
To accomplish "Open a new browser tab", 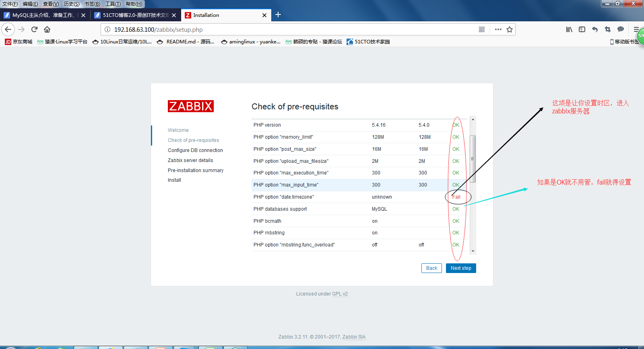I will click(x=278, y=15).
